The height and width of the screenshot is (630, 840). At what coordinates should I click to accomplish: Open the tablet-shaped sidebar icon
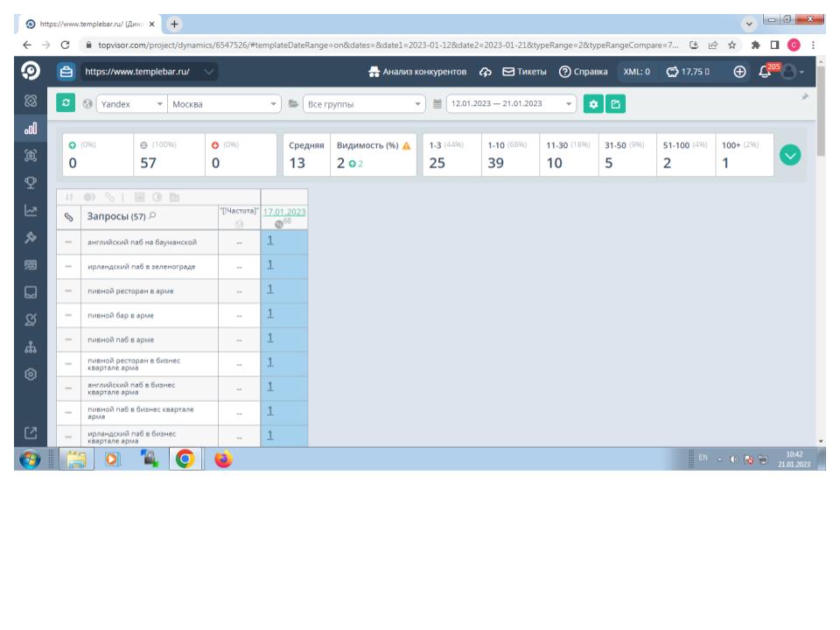31,292
